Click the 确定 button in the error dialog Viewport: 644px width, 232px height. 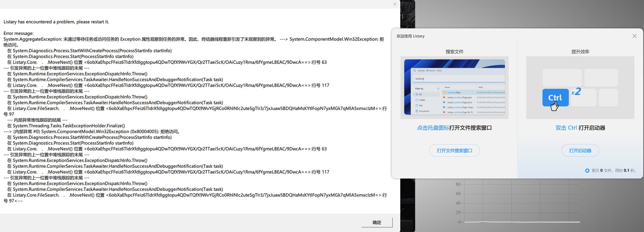pyautogui.click(x=377, y=222)
